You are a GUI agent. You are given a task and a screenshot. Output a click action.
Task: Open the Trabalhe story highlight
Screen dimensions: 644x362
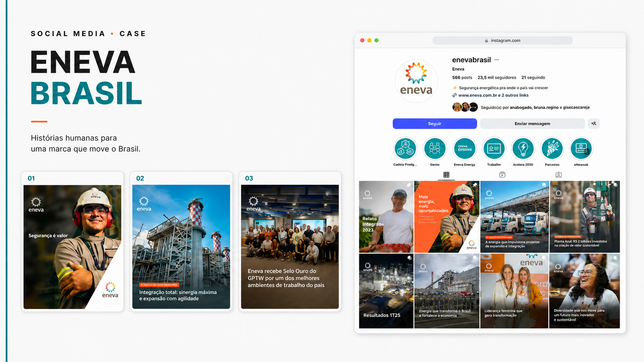pos(494,148)
